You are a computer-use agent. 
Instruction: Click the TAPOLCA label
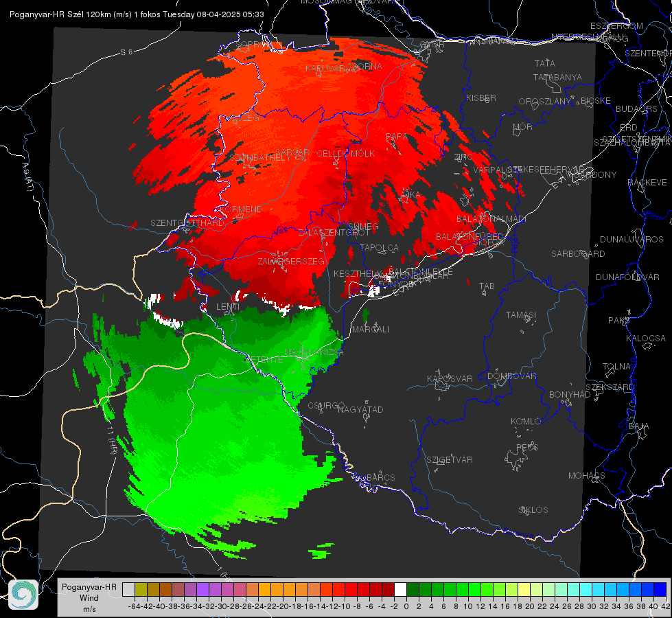[x=379, y=247]
